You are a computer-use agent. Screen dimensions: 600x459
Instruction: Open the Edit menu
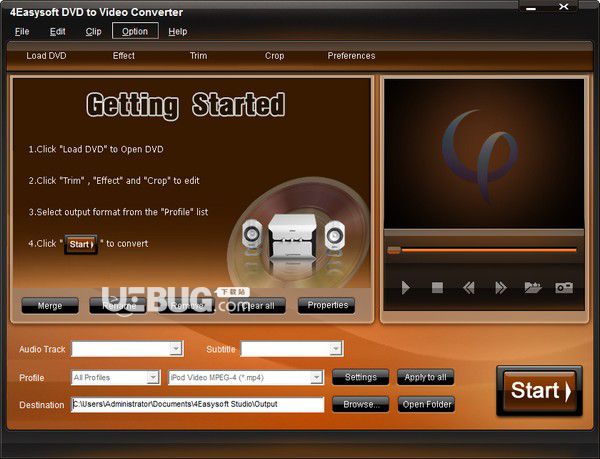point(57,31)
